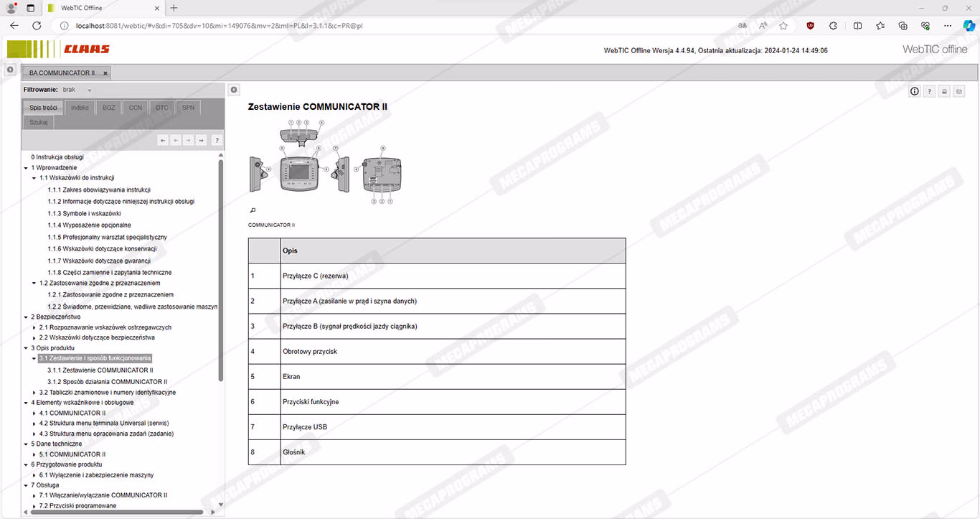
Task: Open 1.1.3 Symbole i wskazówki
Action: click(84, 213)
